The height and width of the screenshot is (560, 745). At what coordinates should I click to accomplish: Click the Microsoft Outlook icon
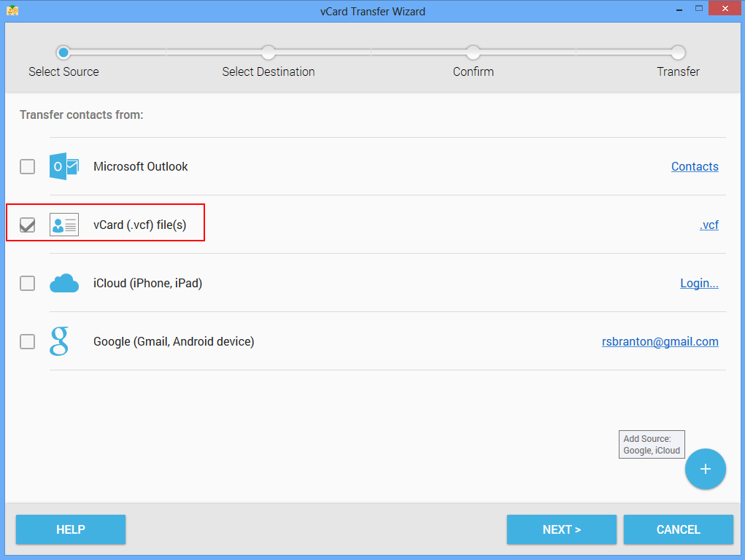click(63, 166)
